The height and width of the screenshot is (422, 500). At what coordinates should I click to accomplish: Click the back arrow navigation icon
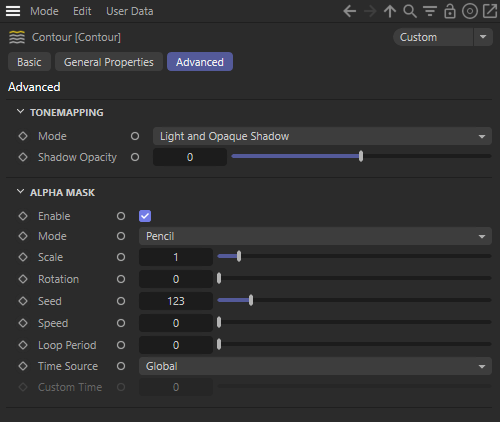coord(349,11)
